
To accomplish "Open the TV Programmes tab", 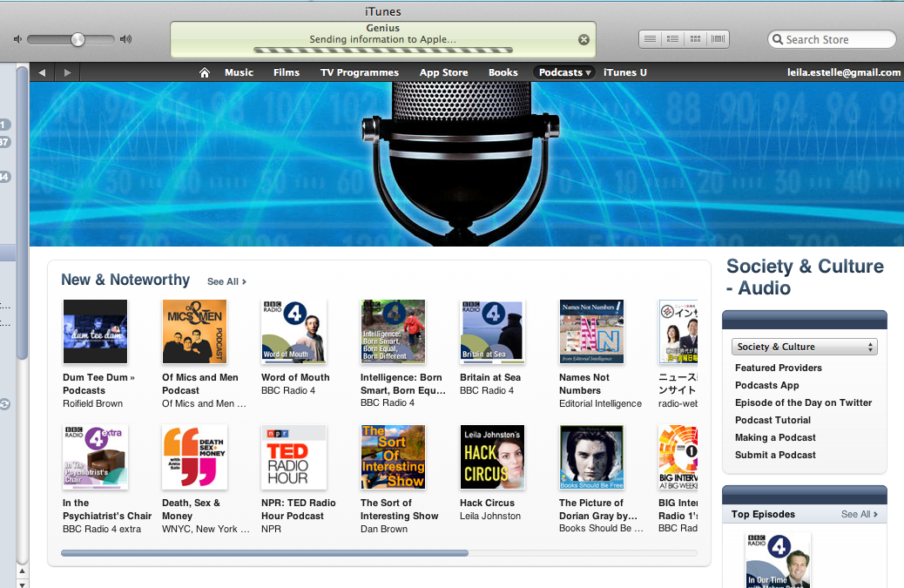I will coord(359,72).
